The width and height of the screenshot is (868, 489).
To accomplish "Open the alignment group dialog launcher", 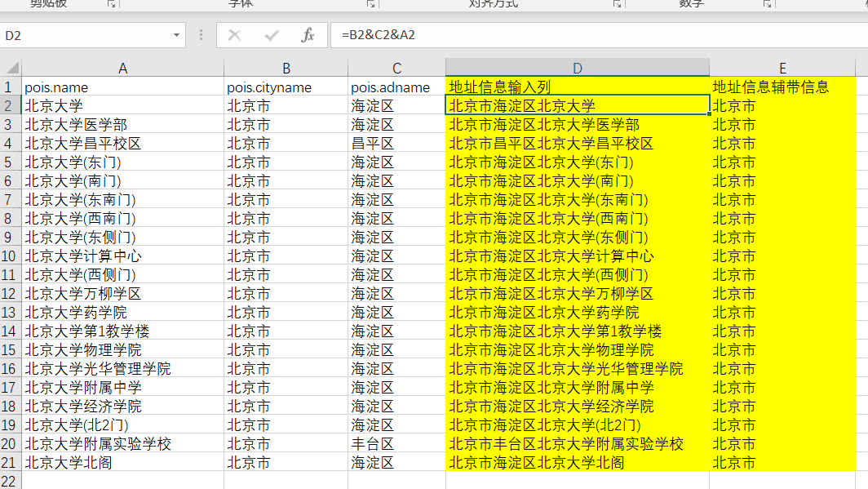I will (x=618, y=4).
